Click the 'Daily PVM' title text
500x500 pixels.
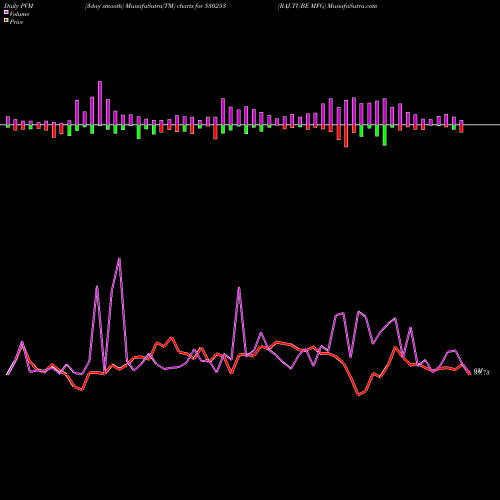(x=19, y=6)
